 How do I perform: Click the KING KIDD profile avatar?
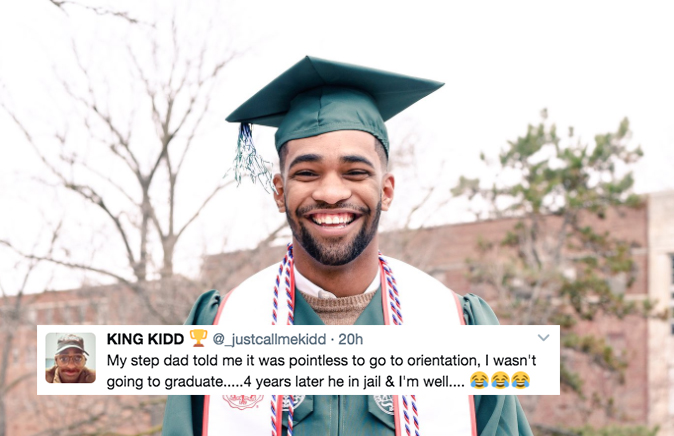coord(70,358)
